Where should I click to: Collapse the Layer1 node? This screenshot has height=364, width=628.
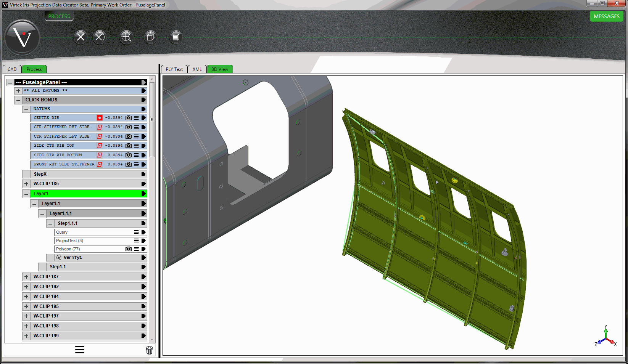26,194
